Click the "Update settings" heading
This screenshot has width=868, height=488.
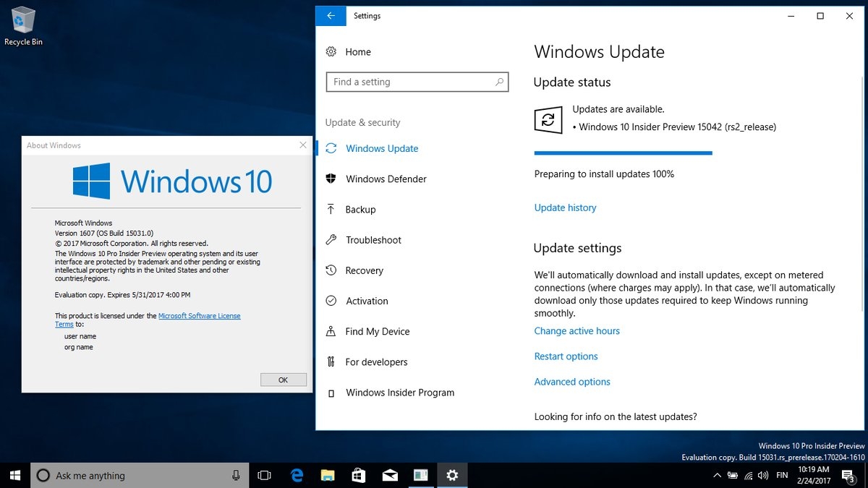(x=577, y=248)
